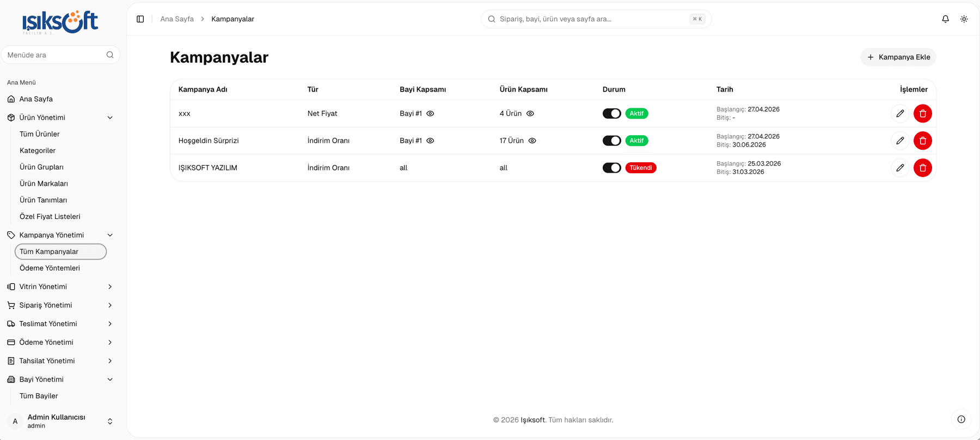Click the Kampanyalar breadcrumb item
Screen dimensions: 980x440
[232, 19]
